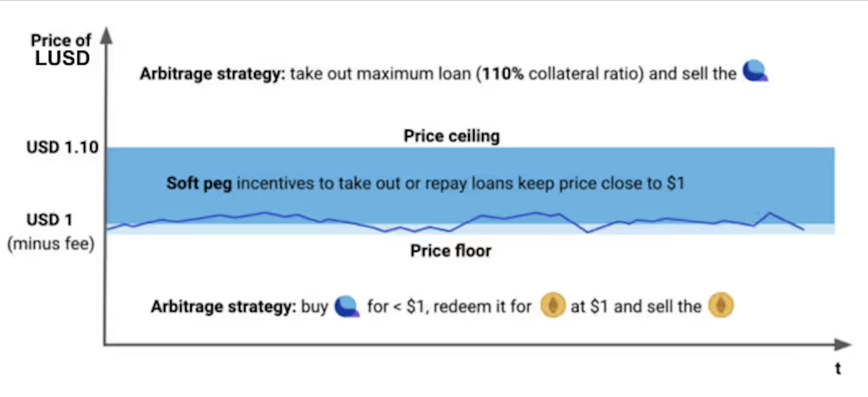Screen dimensions: 868x397
Task: Click the 'at $1 and sell the' text
Action: 636,306
